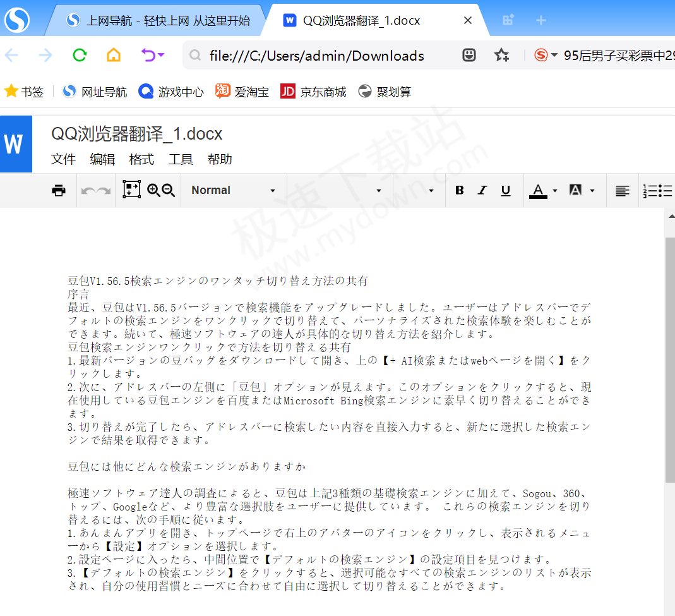Toggle italic formatting

tap(482, 190)
